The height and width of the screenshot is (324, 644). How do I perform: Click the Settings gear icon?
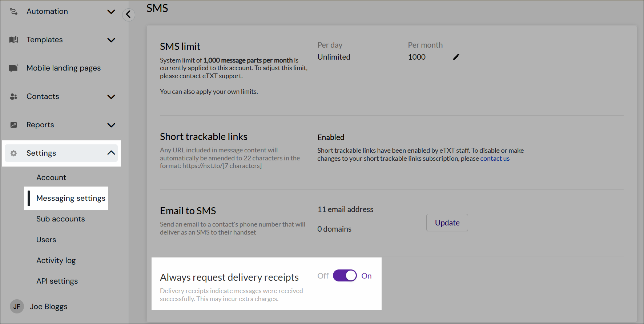coord(13,153)
